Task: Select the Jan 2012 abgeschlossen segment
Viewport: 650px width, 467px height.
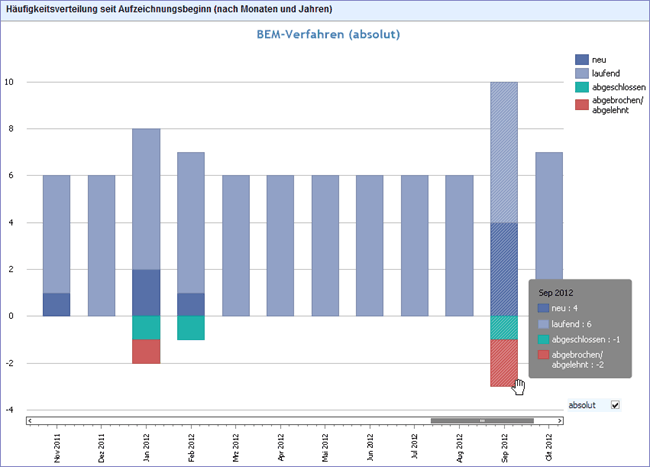Action: [146, 328]
